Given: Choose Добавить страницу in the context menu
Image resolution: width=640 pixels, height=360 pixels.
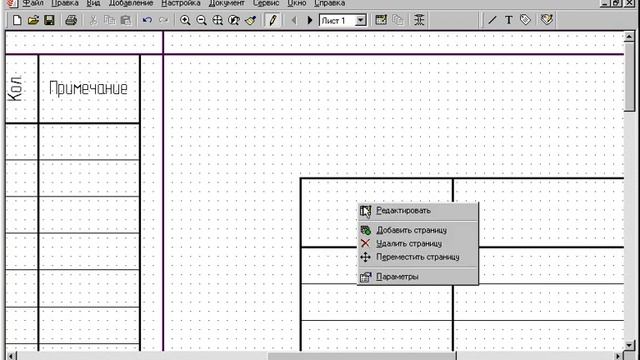Looking at the screenshot, I should point(418,230).
